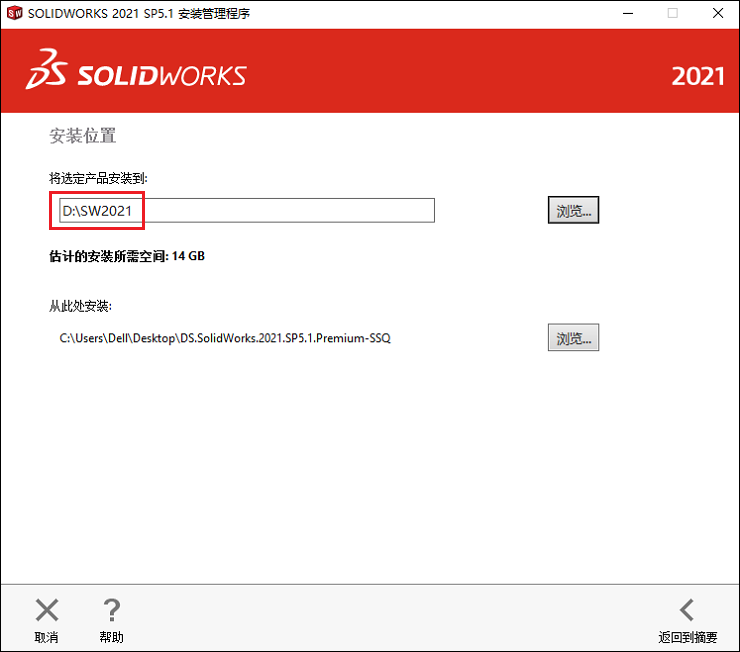Viewport: 740px width, 652px height.
Task: Click the 从此处安装 label
Action: tap(80, 306)
